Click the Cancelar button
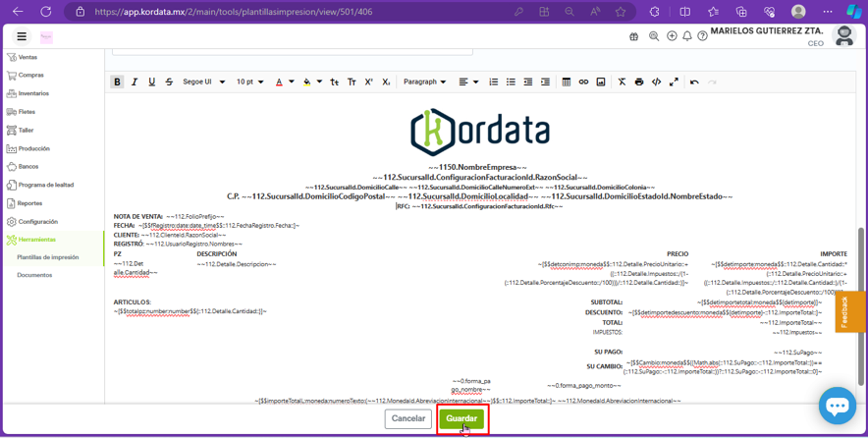This screenshot has width=868, height=438. pyautogui.click(x=408, y=418)
